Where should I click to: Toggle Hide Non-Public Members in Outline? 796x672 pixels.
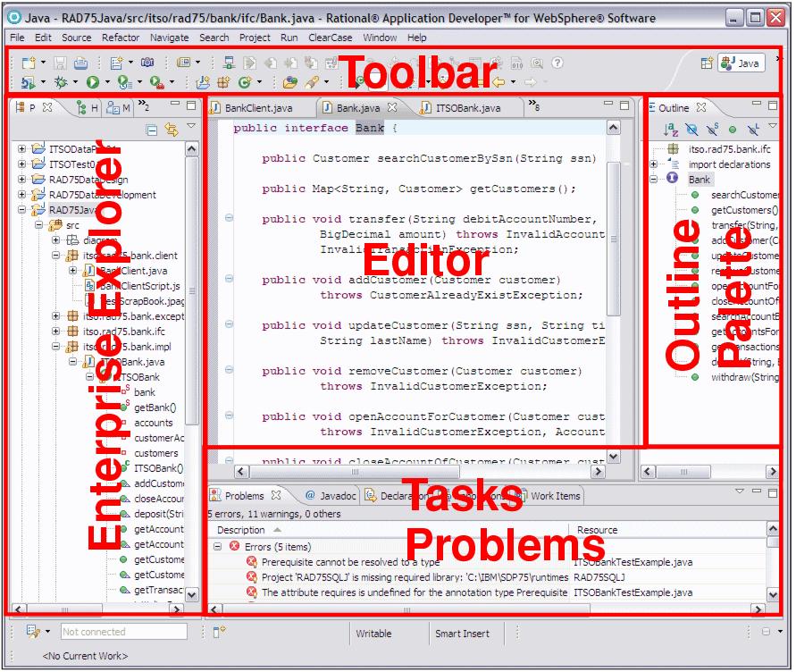[x=732, y=130]
